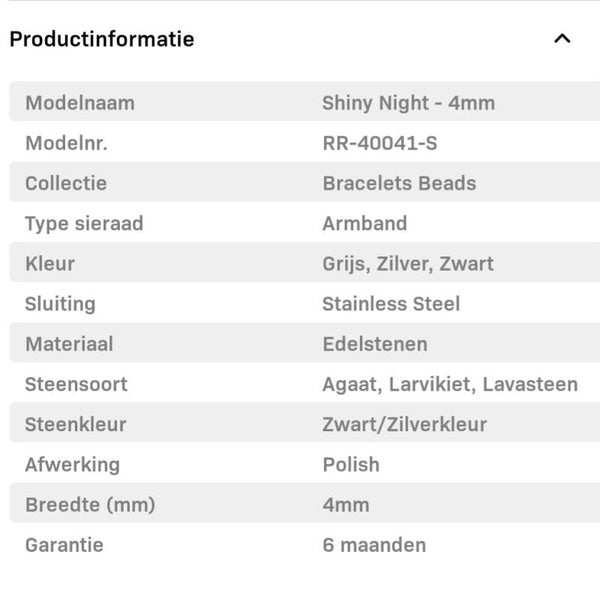The height and width of the screenshot is (600, 600).
Task: Select the Modelnaam label
Action: tap(80, 103)
